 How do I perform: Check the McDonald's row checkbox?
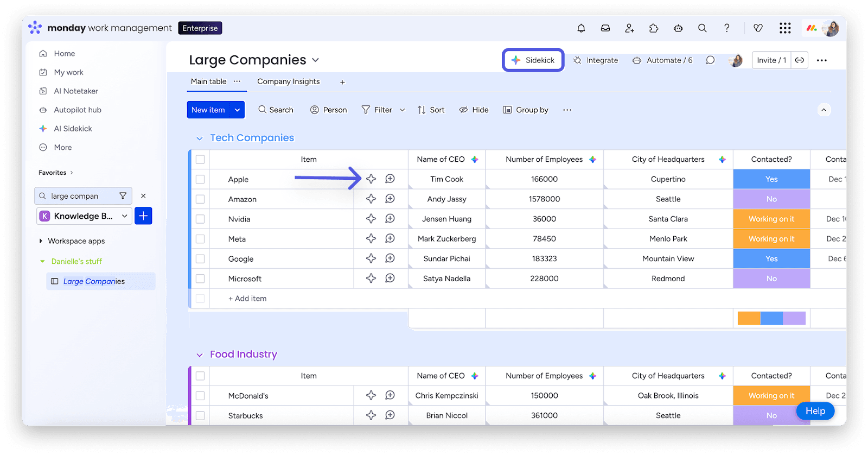(200, 396)
